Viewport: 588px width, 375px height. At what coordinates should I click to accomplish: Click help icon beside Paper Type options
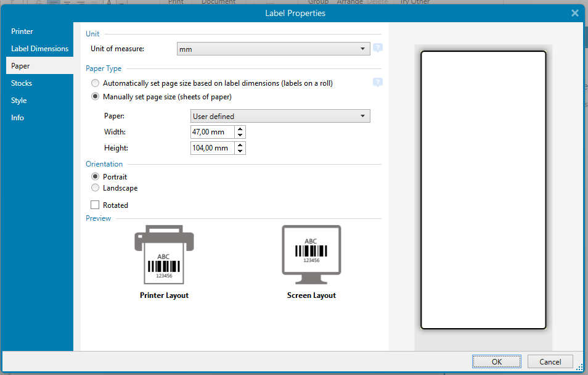[x=378, y=83]
